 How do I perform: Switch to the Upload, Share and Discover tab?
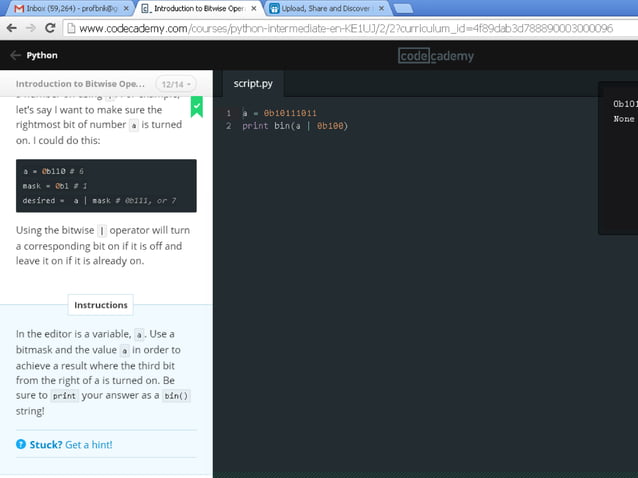pos(327,9)
